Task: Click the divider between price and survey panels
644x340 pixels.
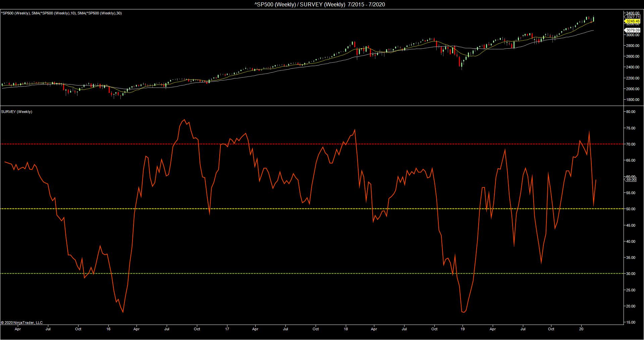Action: tap(322, 106)
